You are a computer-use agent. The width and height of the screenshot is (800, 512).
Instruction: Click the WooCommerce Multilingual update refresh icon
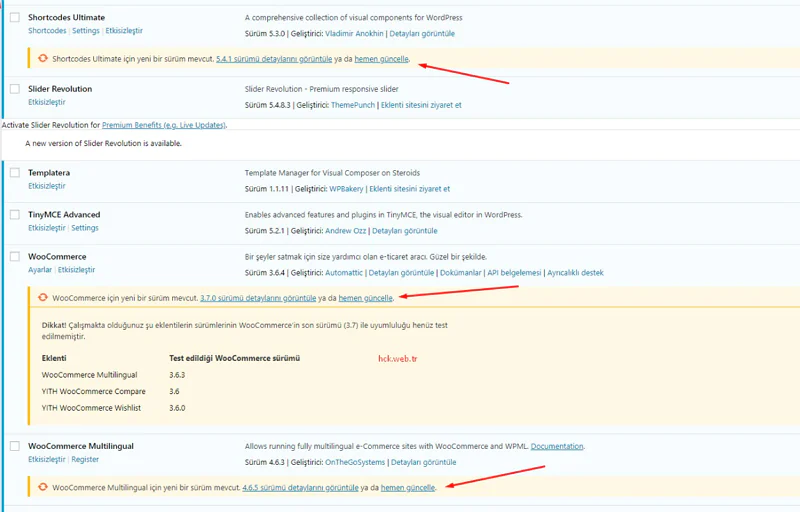point(43,487)
